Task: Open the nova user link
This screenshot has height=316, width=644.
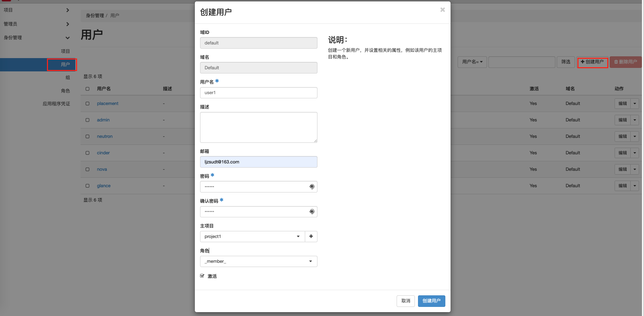Action: 102,169
